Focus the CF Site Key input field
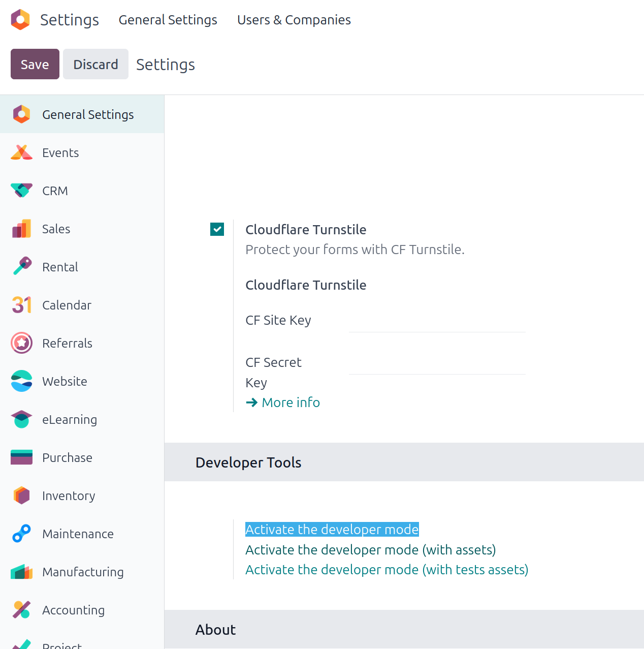 click(437, 322)
